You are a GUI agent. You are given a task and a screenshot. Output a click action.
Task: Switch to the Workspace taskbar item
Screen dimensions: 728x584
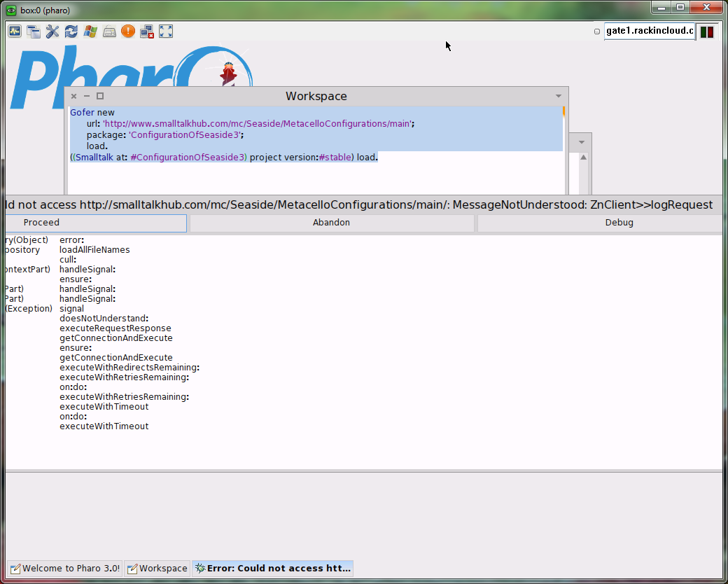coord(157,568)
